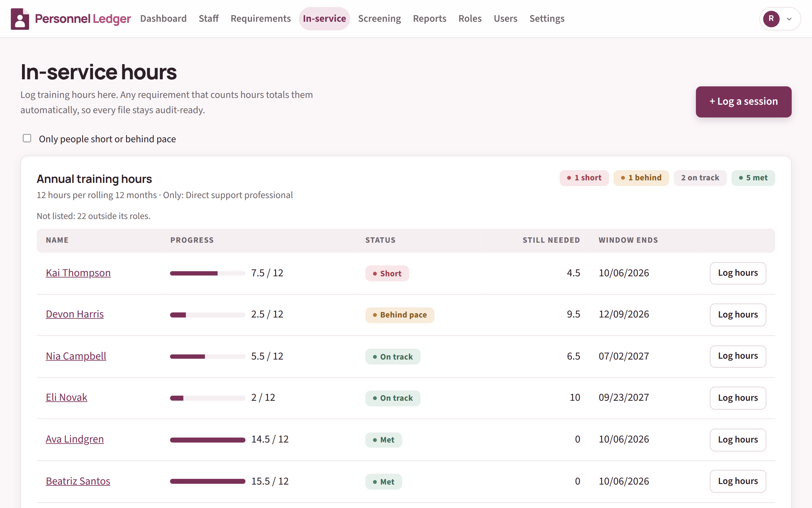Open the Requirements section
Image resolution: width=812 pixels, height=508 pixels.
(x=261, y=18)
